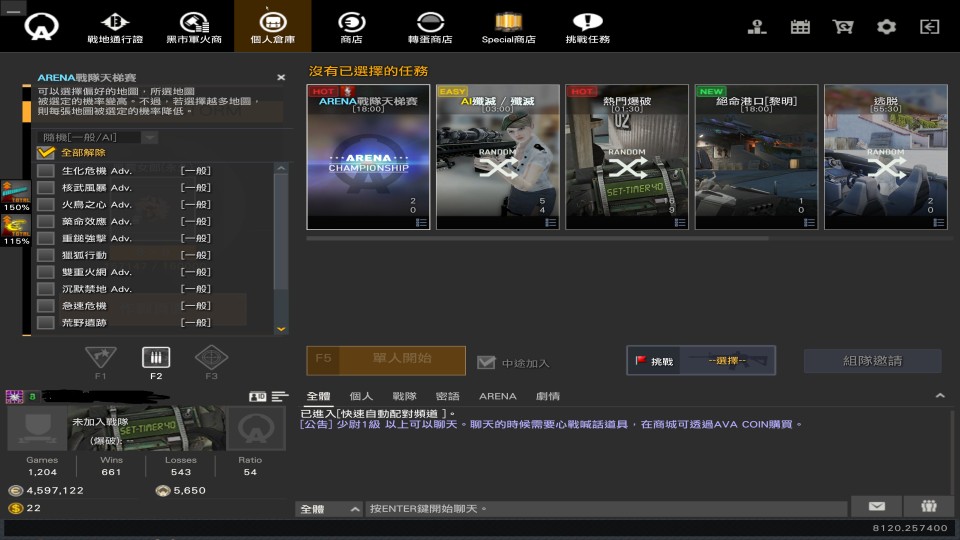Switch to the ARENA chat tab
Viewport: 960px width, 540px height.
[497, 396]
